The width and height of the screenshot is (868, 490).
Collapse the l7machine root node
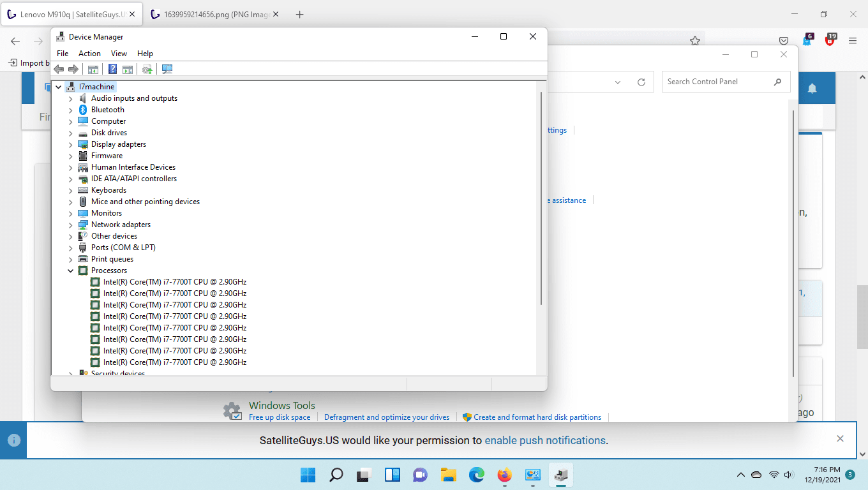click(x=59, y=87)
